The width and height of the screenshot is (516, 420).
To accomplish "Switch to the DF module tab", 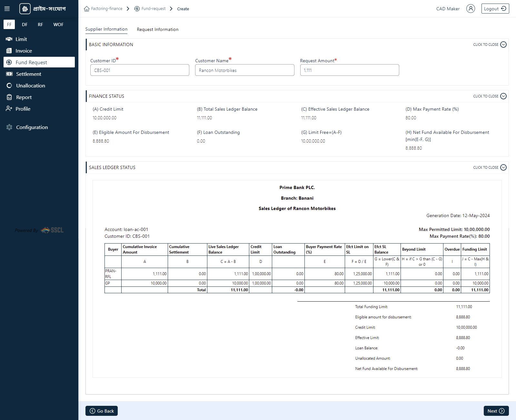I will coord(25,25).
